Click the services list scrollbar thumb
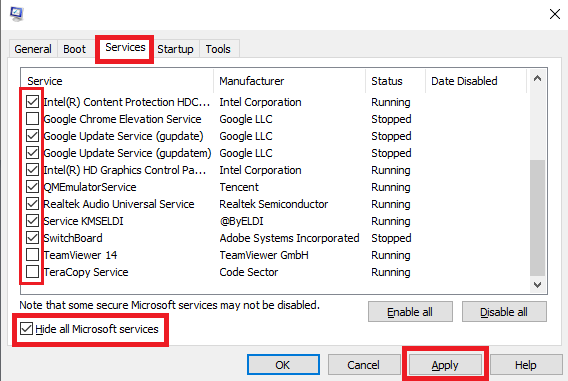The image size is (568, 381). click(x=538, y=217)
